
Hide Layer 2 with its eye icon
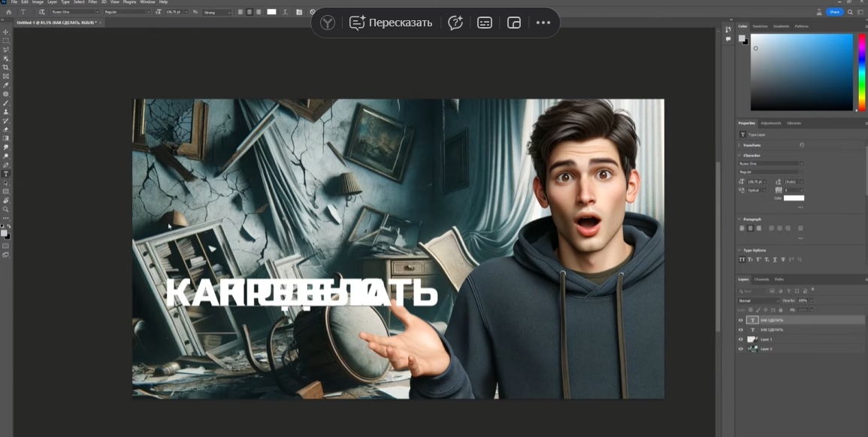point(741,349)
